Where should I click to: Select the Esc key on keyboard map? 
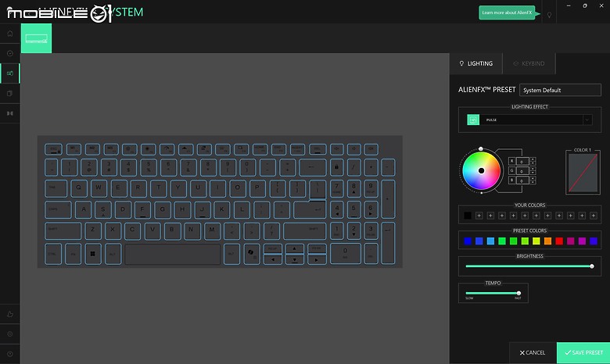(x=53, y=149)
